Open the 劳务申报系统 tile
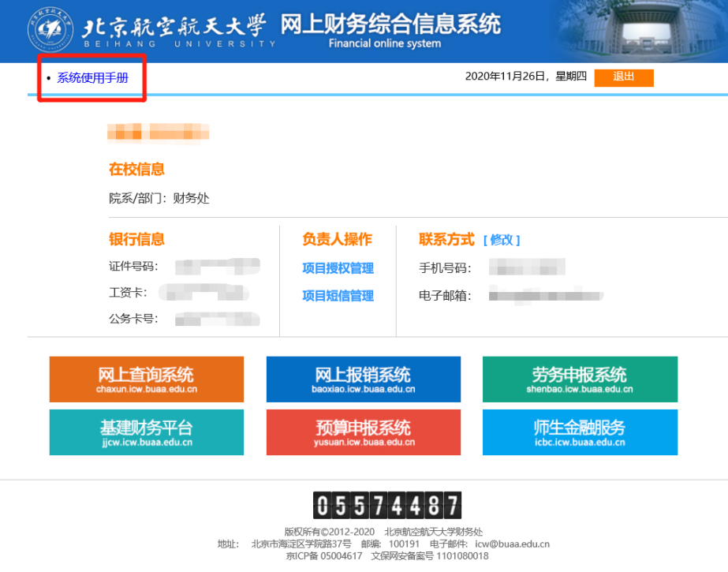This screenshot has height=572, width=728. (x=580, y=379)
